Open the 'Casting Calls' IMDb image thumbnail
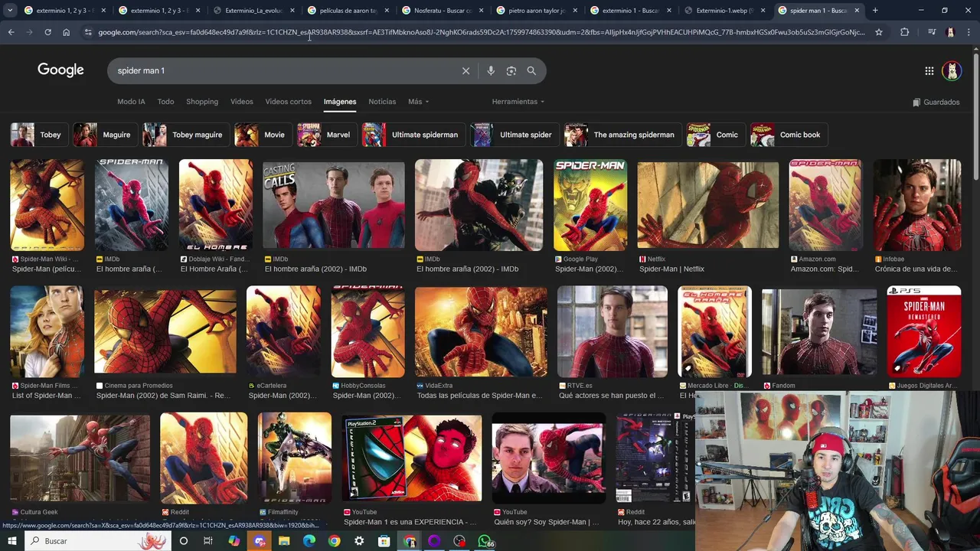The height and width of the screenshot is (551, 980). pos(334,205)
